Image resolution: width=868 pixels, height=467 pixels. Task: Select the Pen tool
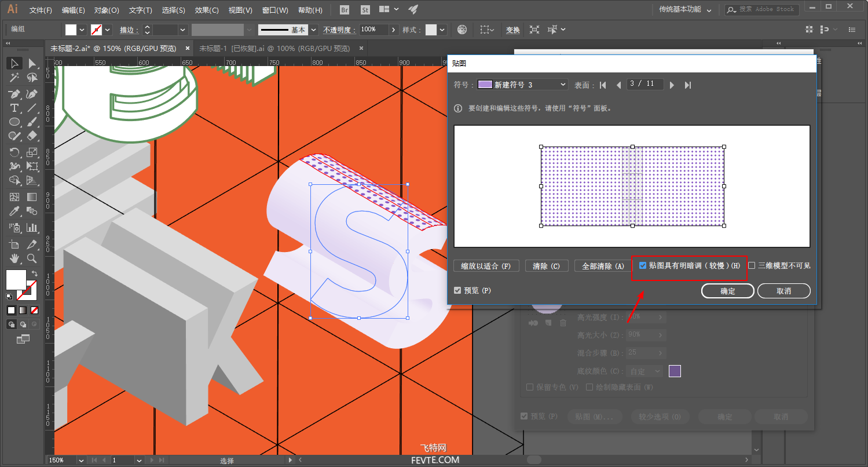click(14, 94)
